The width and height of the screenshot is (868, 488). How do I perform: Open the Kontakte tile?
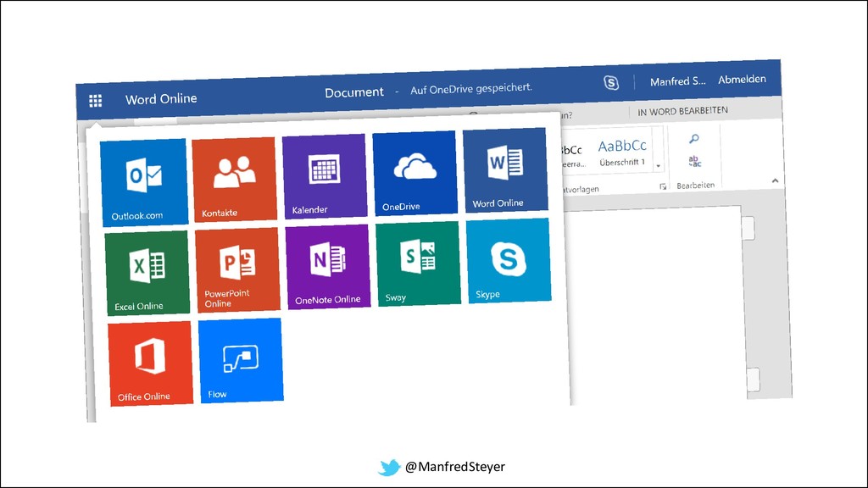pos(234,179)
